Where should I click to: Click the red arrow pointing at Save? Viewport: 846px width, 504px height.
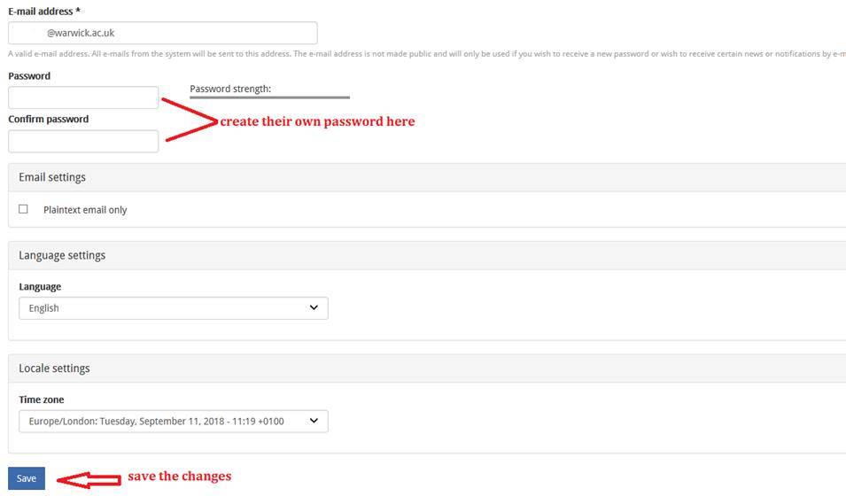tap(89, 480)
